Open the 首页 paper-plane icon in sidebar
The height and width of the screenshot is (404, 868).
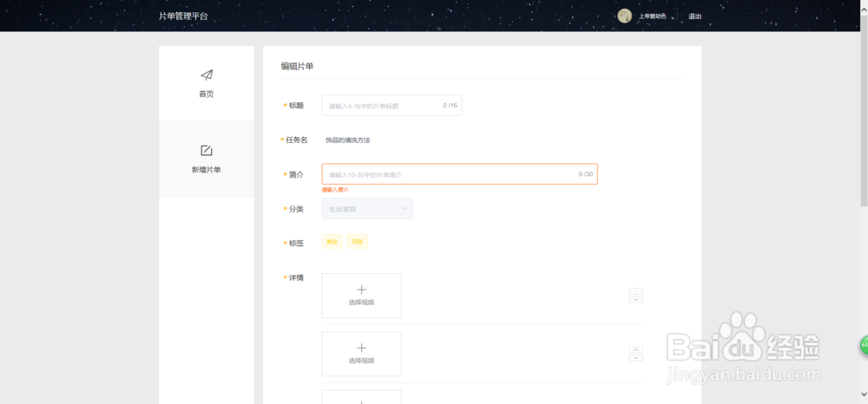[206, 75]
